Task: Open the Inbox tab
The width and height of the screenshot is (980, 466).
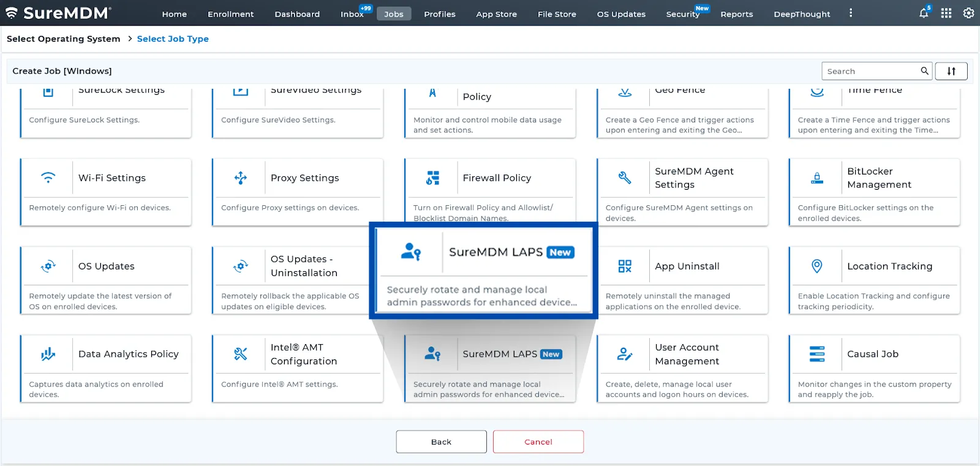Action: point(352,14)
